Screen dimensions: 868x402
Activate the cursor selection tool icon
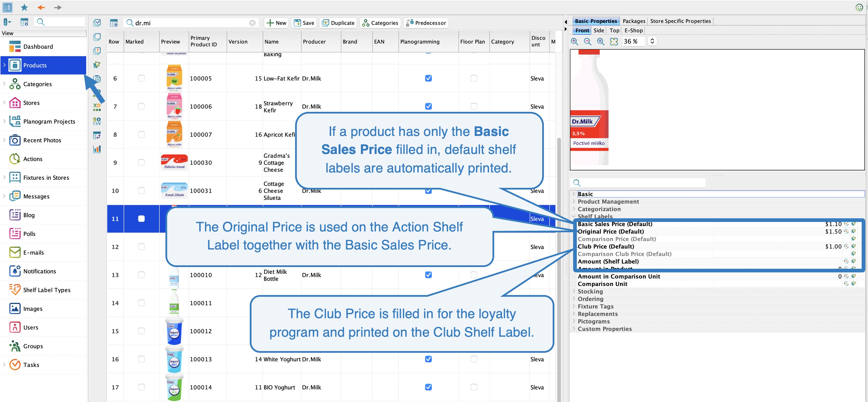[97, 65]
